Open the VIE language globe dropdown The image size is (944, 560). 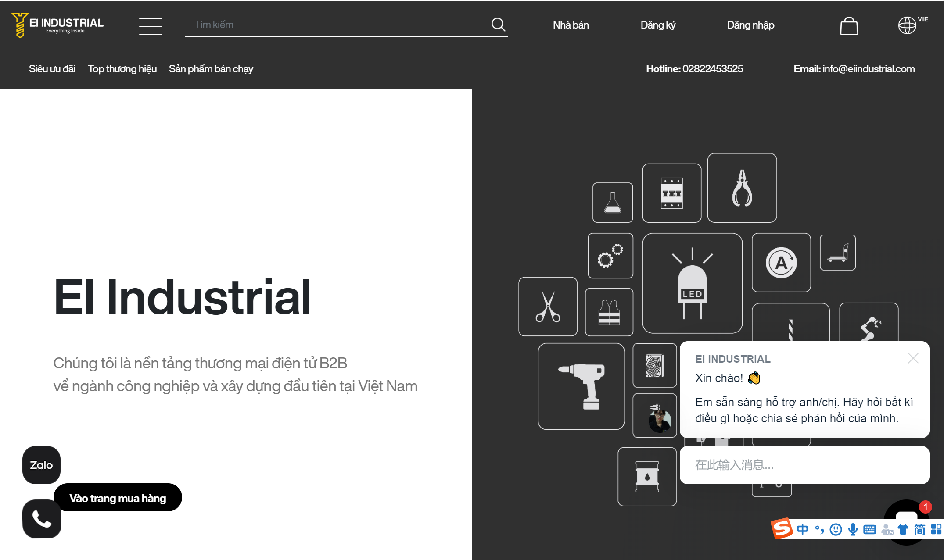(908, 25)
